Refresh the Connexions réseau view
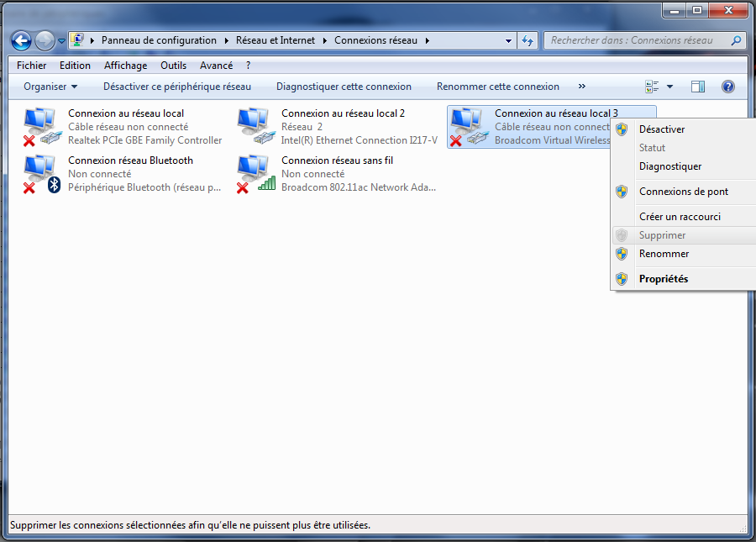This screenshot has height=542, width=756. coord(528,41)
